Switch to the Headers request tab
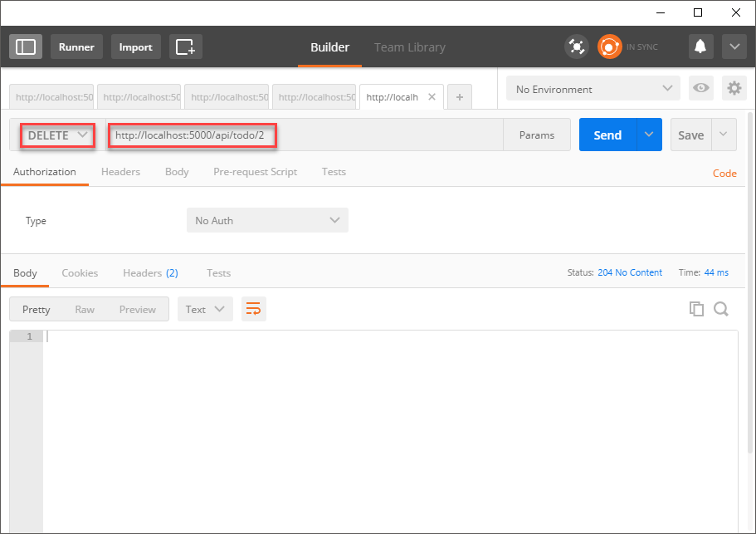Image resolution: width=756 pixels, height=534 pixels. tap(120, 172)
